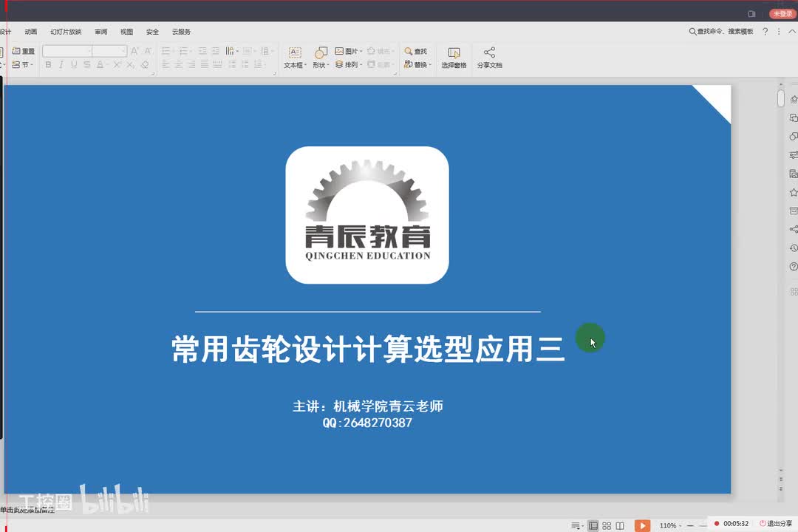The image size is (798, 532).
Task: Center align text
Action: pos(179,65)
